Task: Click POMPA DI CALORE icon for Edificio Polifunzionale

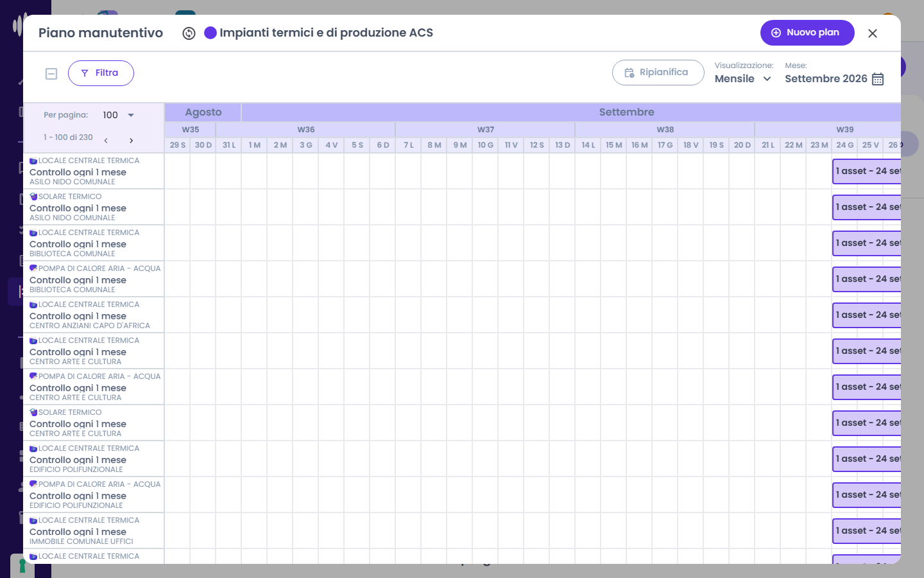Action: [33, 485]
